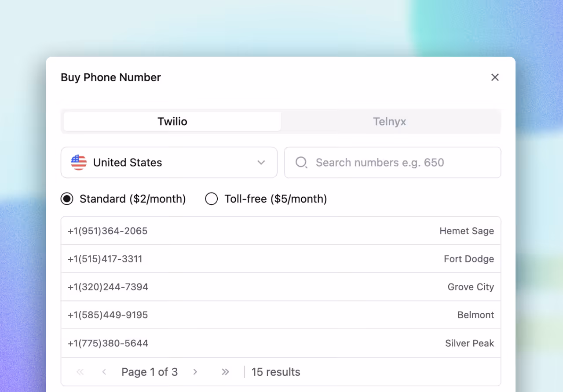This screenshot has width=563, height=392.
Task: Open the United States country dropdown
Action: click(169, 163)
